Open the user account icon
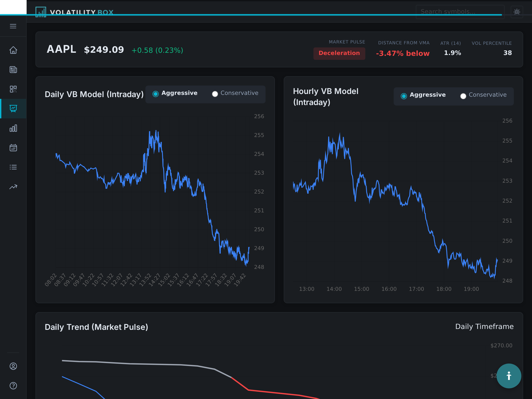 coord(13,366)
